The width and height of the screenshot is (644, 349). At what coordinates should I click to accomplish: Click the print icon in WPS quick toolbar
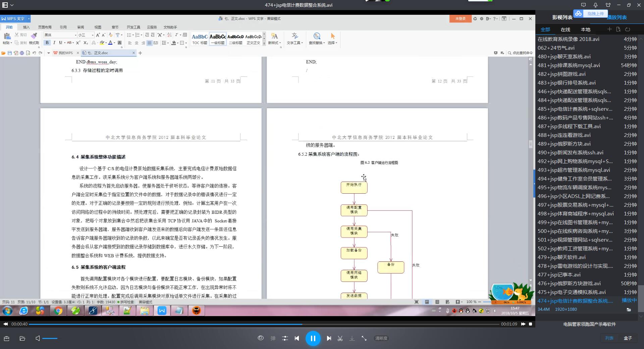click(x=22, y=53)
